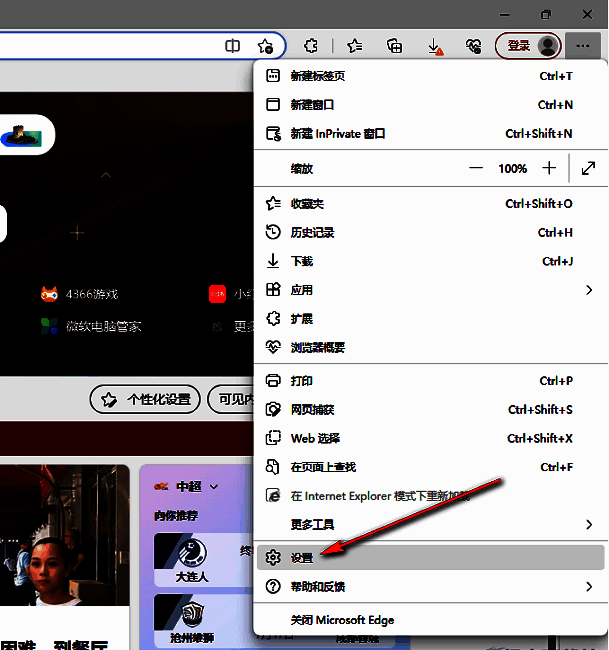This screenshot has width=609, height=650.
Task: Click the collapse chevron above the quick links
Action: (106, 175)
